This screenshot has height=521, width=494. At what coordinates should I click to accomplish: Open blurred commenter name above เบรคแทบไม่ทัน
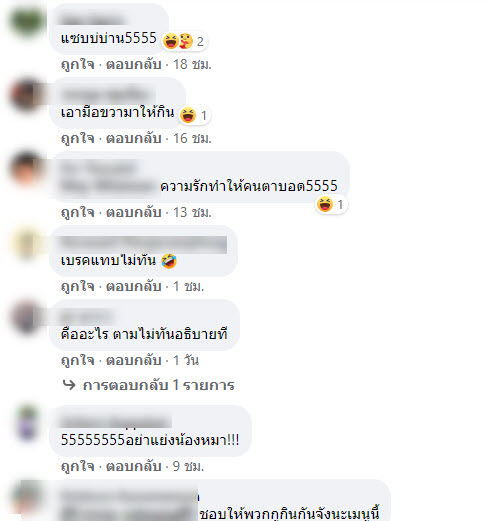coord(144,244)
